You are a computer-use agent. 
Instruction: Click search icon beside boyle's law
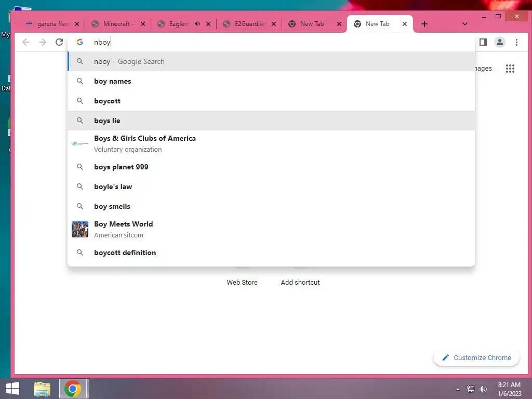[80, 187]
